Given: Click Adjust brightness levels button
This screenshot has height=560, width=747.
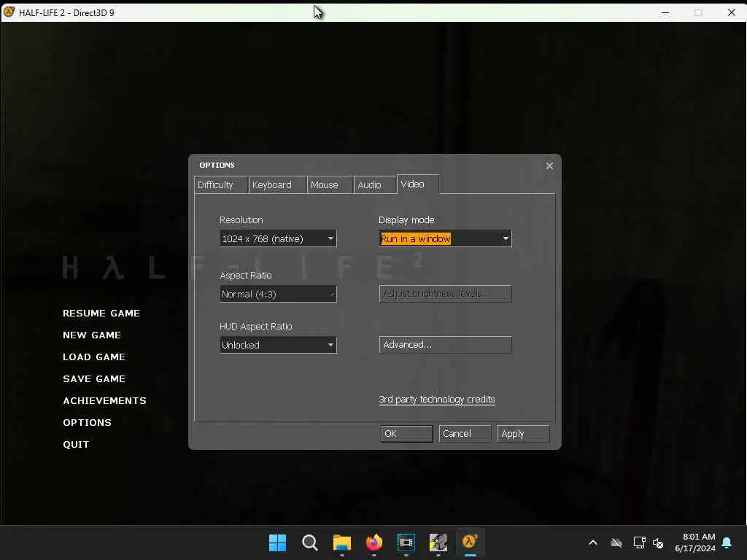Looking at the screenshot, I should tap(445, 294).
